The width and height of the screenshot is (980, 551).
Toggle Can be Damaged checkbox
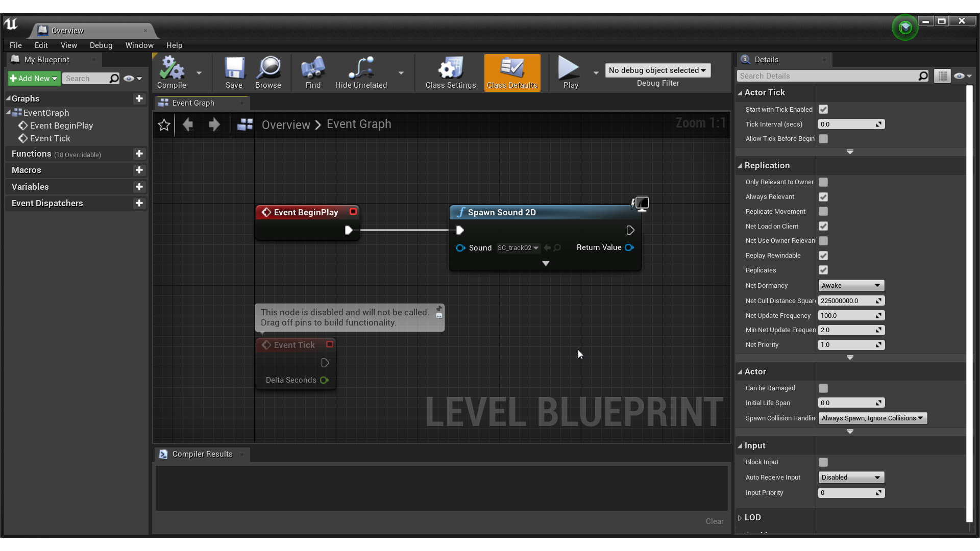click(823, 388)
